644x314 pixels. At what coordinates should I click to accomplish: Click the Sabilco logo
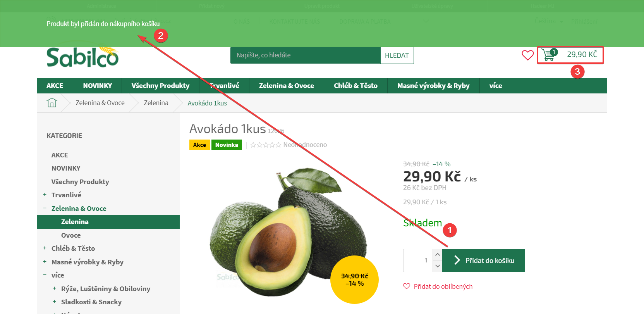point(82,57)
